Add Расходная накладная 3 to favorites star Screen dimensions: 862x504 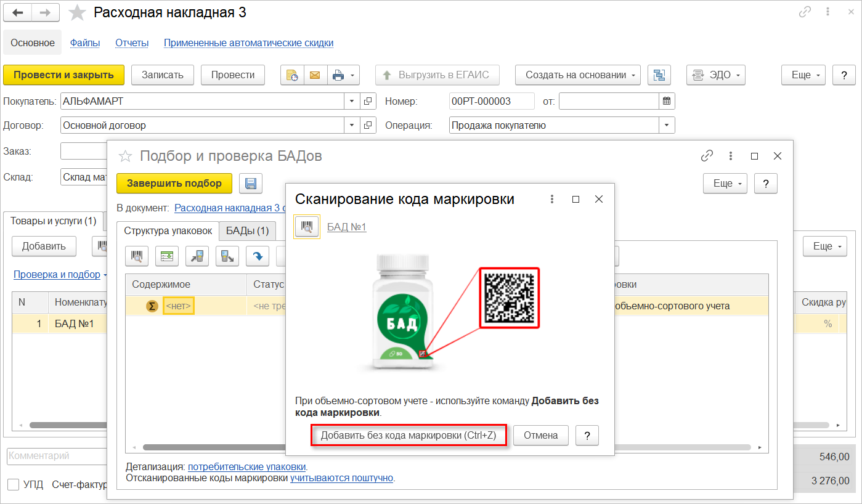click(78, 12)
